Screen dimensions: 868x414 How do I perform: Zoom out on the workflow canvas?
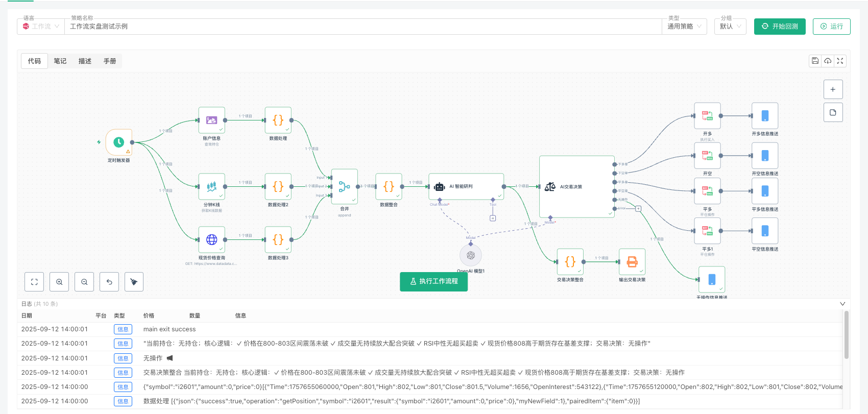click(84, 282)
